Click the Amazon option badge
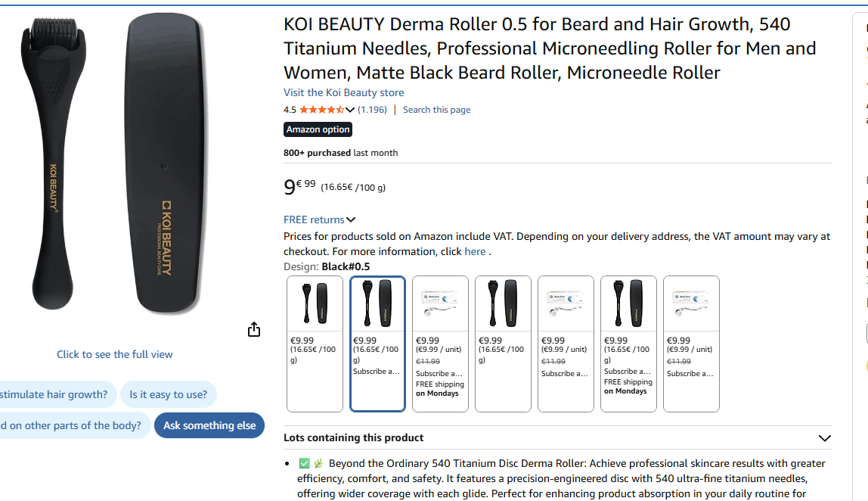The width and height of the screenshot is (868, 501). coord(318,129)
